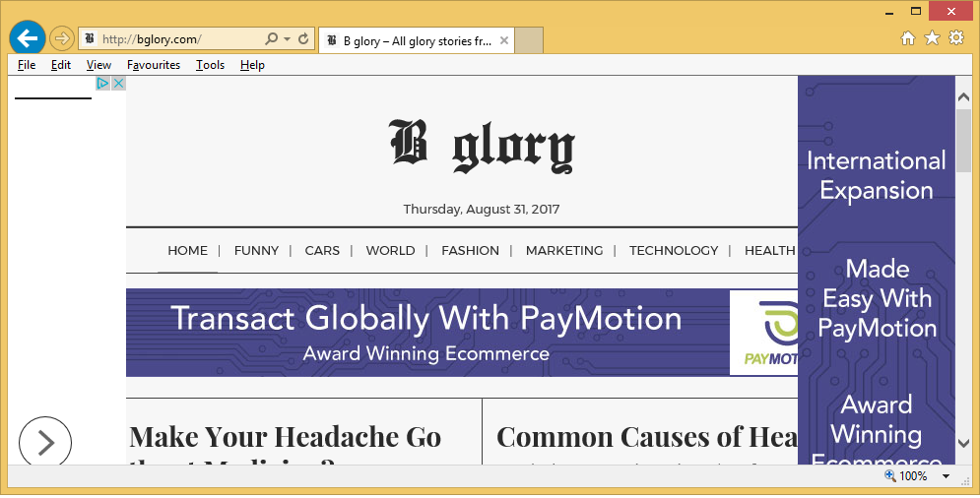Click the Forward navigation arrow
The width and height of the screenshot is (980, 498).
(62, 39)
